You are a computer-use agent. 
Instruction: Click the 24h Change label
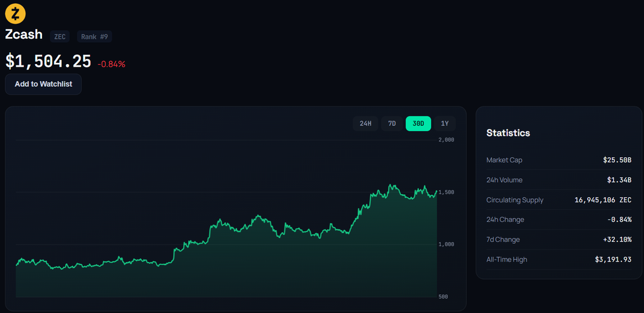(x=505, y=220)
